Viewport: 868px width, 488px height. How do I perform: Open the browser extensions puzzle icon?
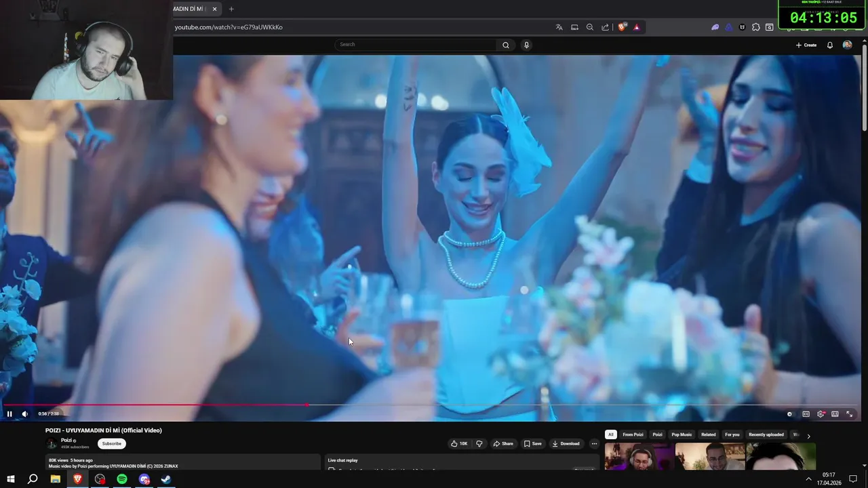(x=756, y=27)
